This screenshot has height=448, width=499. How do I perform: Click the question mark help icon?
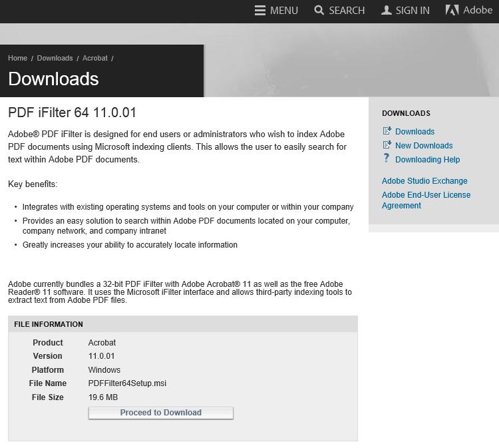coord(387,158)
